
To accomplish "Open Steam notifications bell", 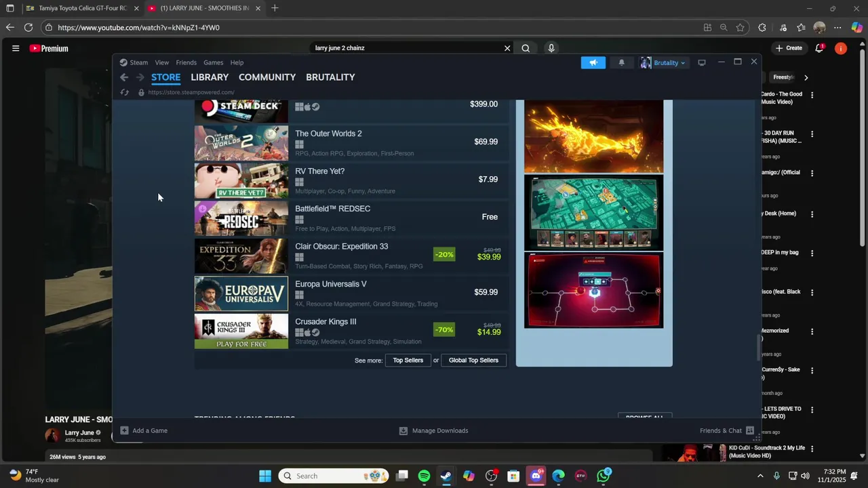I will pos(622,62).
